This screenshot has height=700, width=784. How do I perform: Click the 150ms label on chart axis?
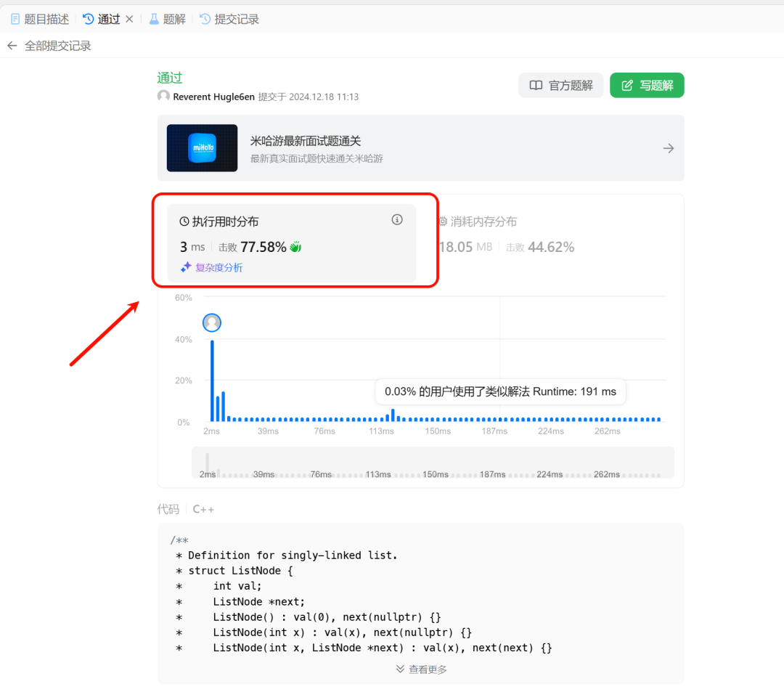click(438, 431)
